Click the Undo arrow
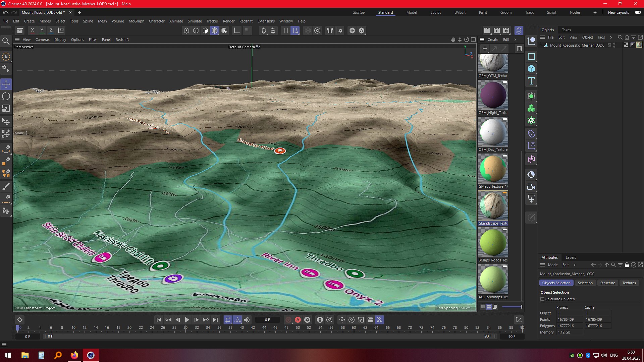Viewport: 644px width, 362px height. point(6,12)
